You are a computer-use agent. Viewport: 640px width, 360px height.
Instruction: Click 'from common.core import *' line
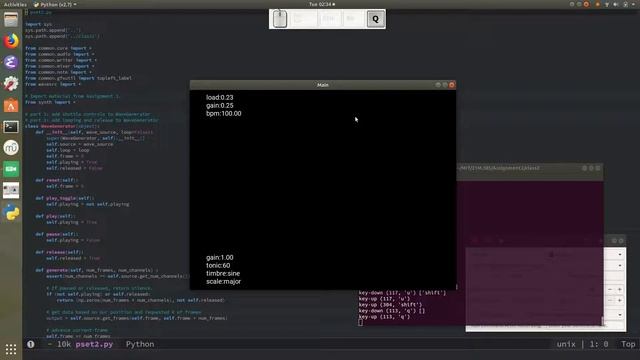(x=58, y=48)
